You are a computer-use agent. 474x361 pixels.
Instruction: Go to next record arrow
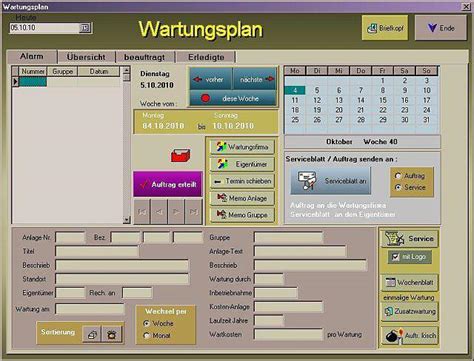click(x=176, y=212)
